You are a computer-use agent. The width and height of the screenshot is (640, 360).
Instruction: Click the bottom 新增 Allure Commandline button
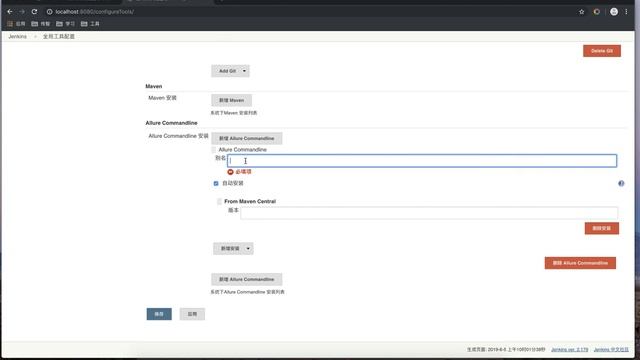[247, 280]
